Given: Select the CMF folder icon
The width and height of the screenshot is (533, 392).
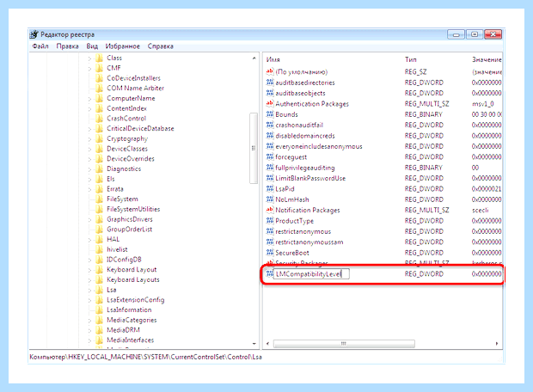Looking at the screenshot, I should click(99, 68).
